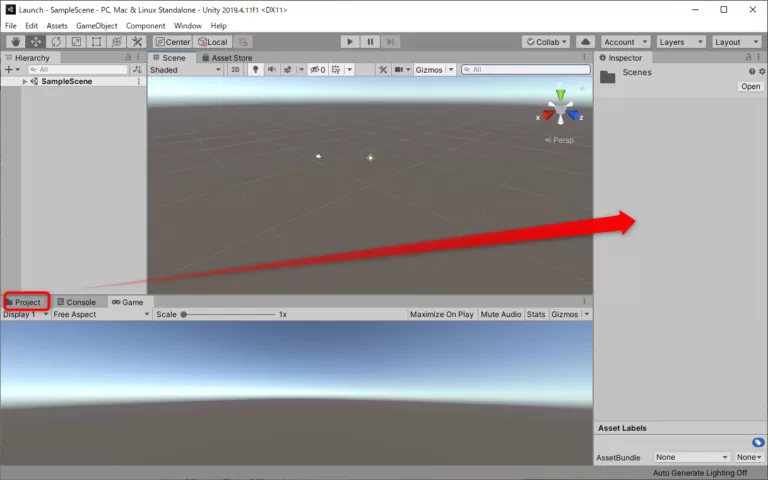Open the Edit menu

pyautogui.click(x=31, y=25)
